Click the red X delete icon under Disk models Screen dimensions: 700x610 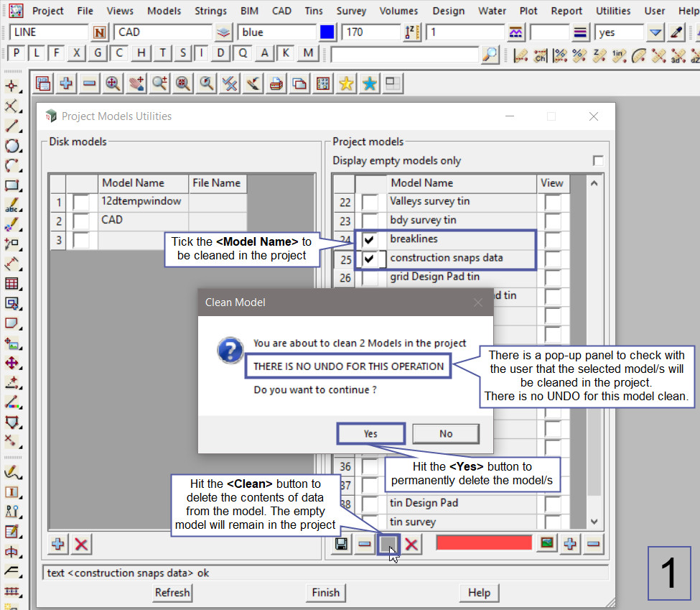(82, 544)
